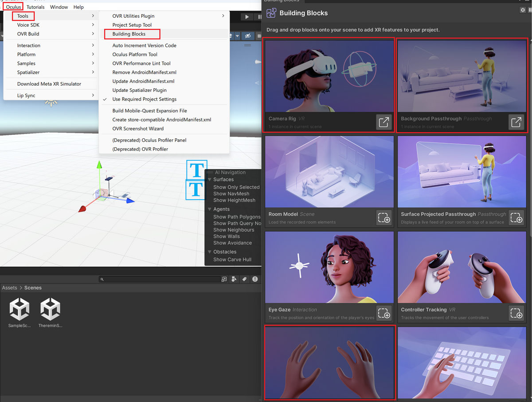
Task: Toggle Show Path Polygons option
Action: 237,217
